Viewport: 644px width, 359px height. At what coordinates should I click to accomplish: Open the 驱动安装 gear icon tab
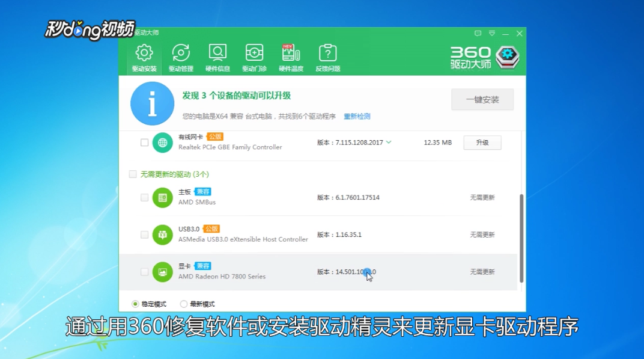point(144,58)
